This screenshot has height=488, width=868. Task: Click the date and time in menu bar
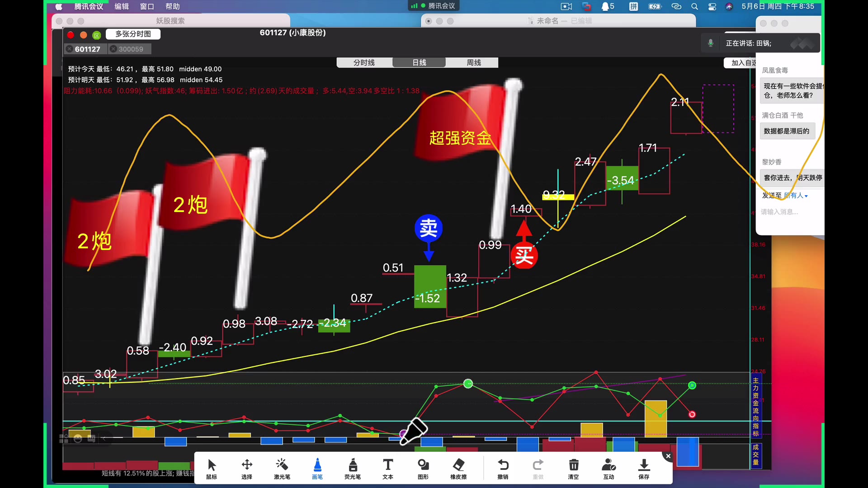(778, 6)
